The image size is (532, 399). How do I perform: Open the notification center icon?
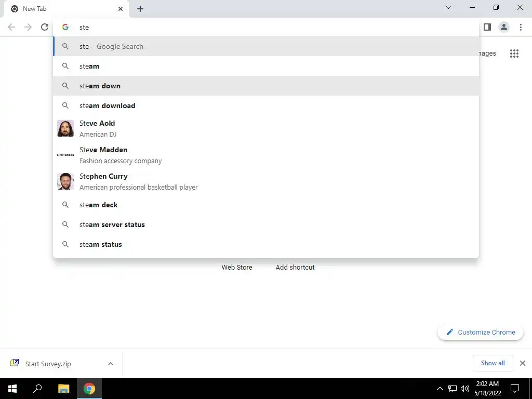pos(515,389)
